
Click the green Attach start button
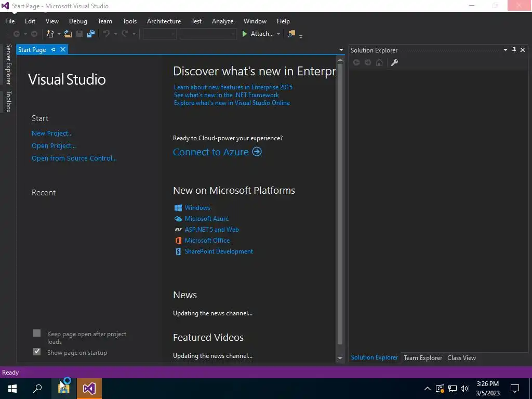click(x=258, y=34)
